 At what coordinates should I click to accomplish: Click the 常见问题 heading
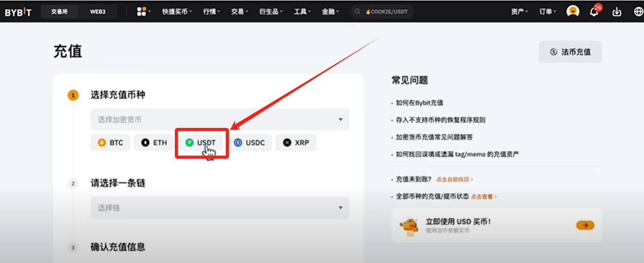[410, 80]
